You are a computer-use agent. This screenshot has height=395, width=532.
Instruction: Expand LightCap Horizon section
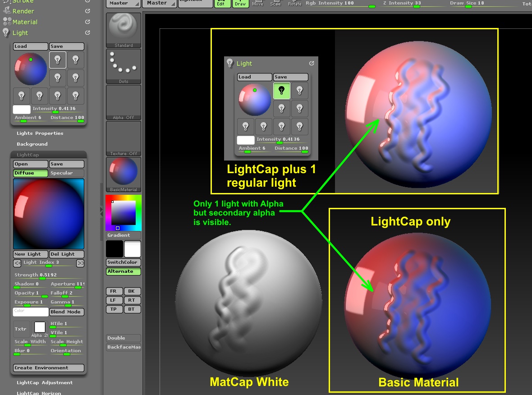click(39, 393)
